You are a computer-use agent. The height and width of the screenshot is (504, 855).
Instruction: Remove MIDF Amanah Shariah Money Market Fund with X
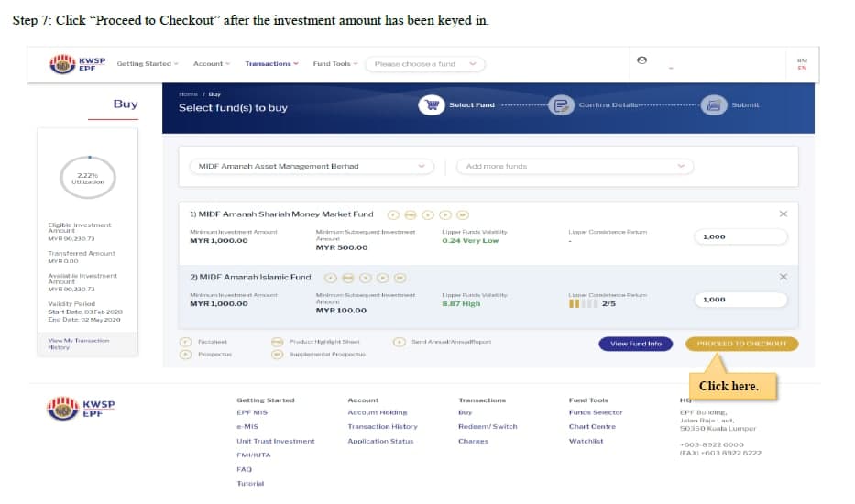pyautogui.click(x=783, y=214)
